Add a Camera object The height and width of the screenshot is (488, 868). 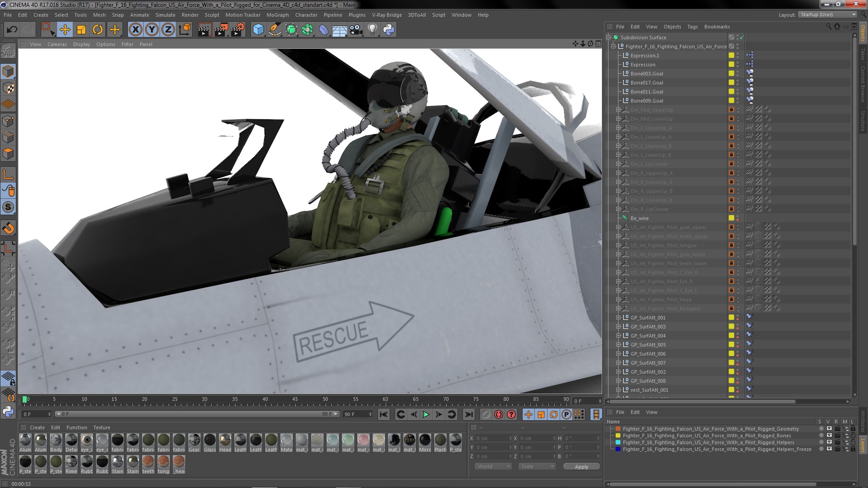(x=356, y=30)
